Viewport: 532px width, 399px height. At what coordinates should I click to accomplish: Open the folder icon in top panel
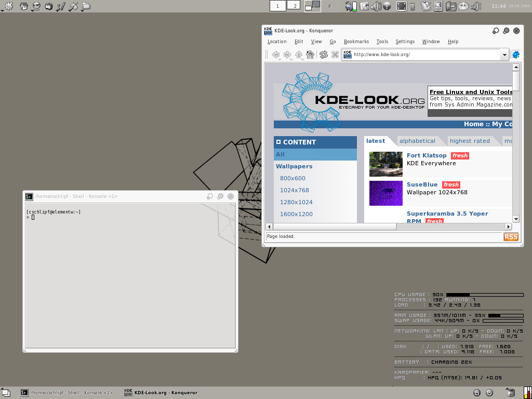click(x=86, y=6)
